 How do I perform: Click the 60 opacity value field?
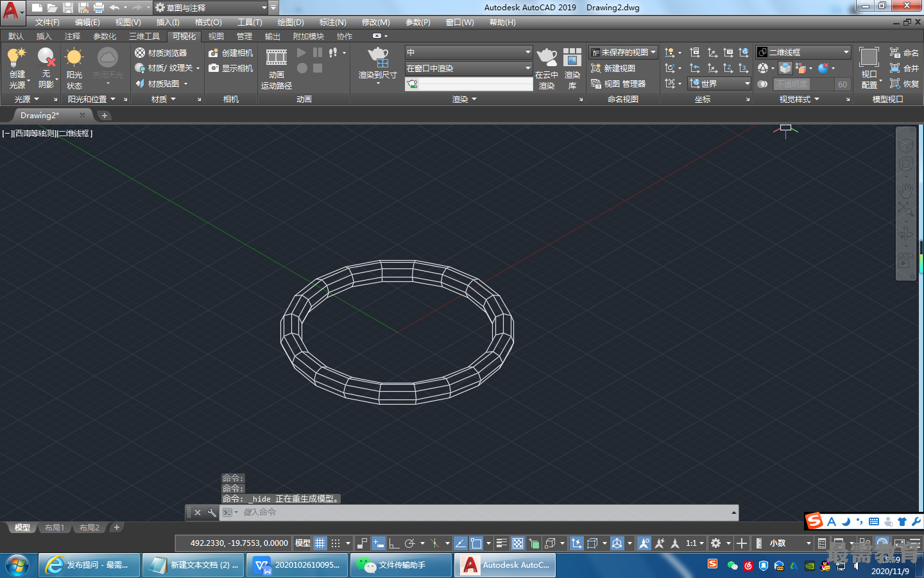(842, 84)
